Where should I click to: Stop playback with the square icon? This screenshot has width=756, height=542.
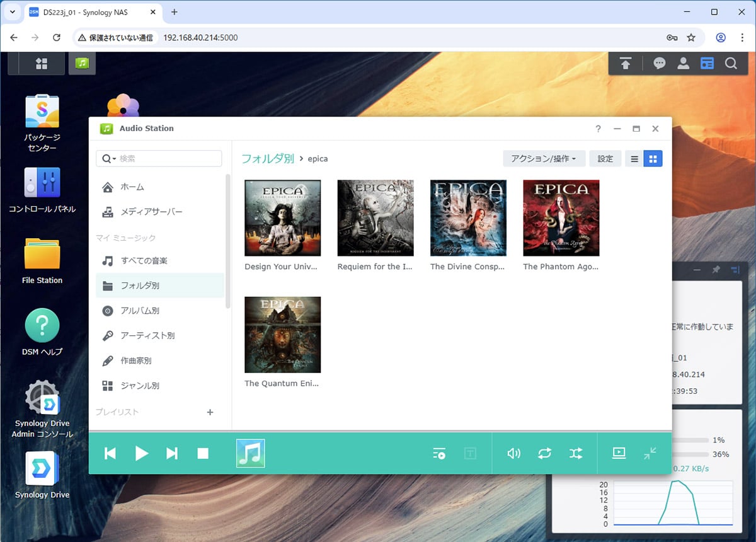tap(203, 453)
